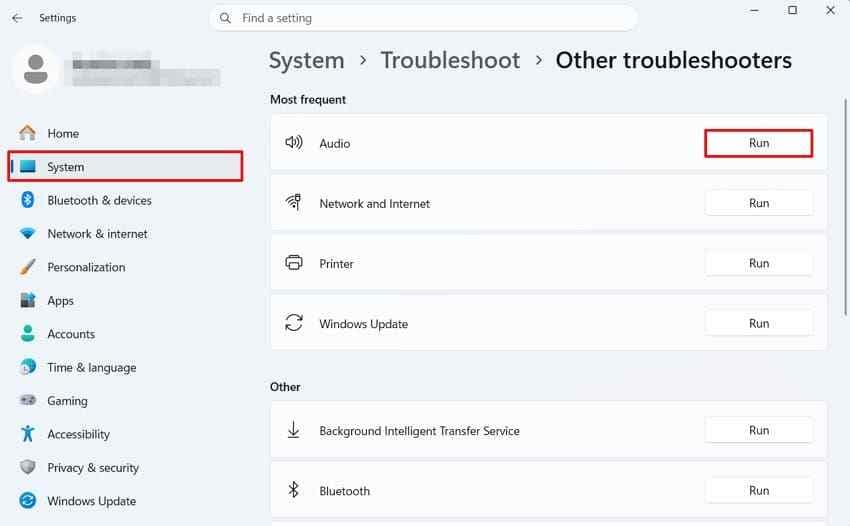The width and height of the screenshot is (850, 526).
Task: Click the vertical scrollbar thumb
Action: coord(845,206)
